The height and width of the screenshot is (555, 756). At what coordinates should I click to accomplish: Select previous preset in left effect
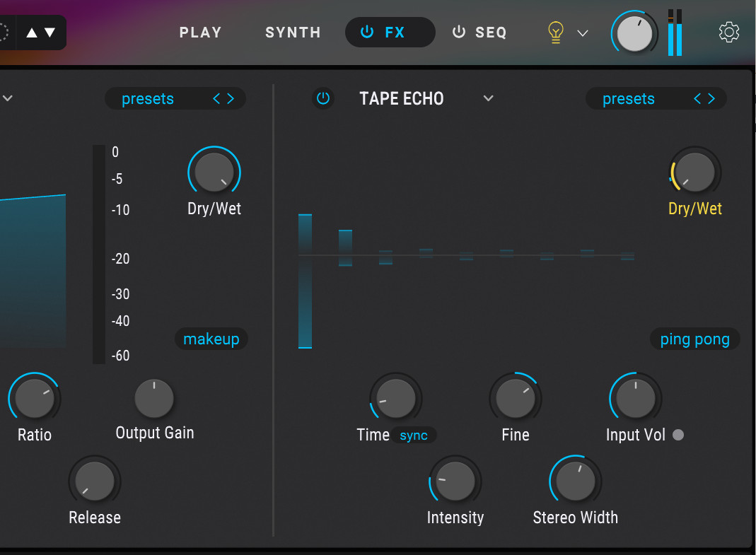[x=216, y=99]
